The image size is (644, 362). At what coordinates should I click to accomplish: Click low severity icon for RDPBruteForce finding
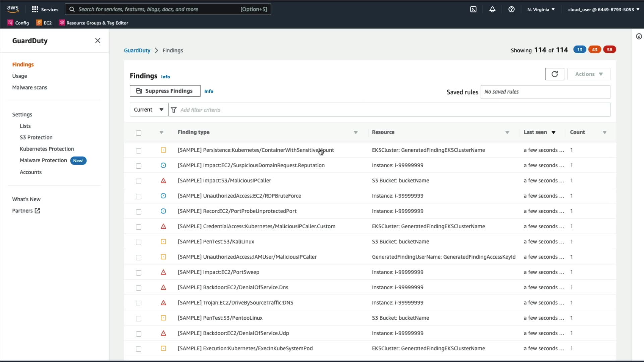coord(163,196)
